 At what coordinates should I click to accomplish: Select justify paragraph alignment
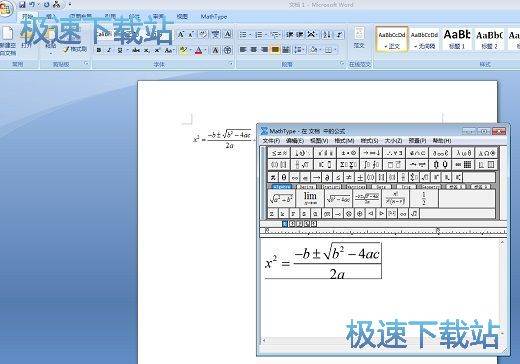coord(275,50)
